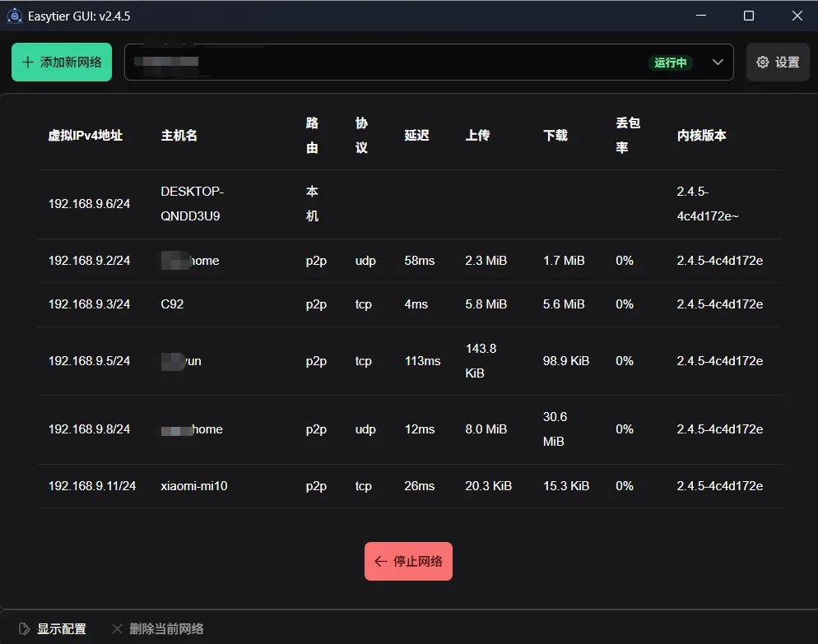Open 显示配置 show config
818x644 pixels.
click(x=53, y=629)
